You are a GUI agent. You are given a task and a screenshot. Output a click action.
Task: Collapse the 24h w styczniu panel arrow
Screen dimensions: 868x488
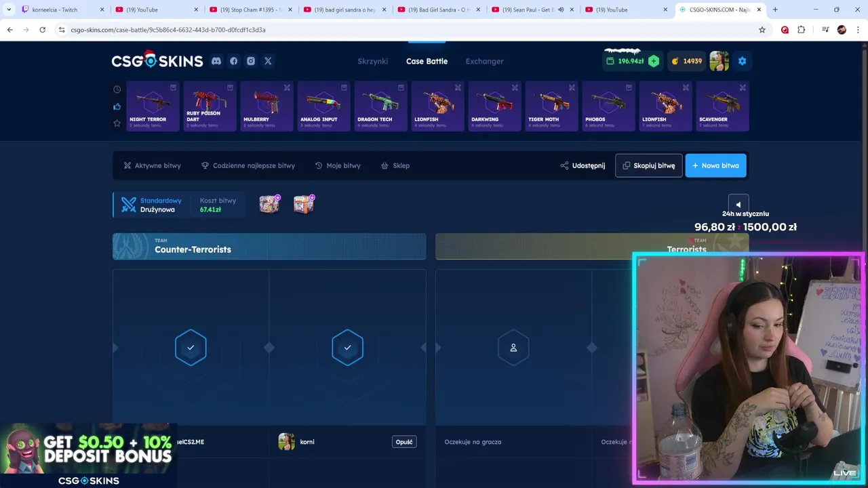[x=738, y=205]
